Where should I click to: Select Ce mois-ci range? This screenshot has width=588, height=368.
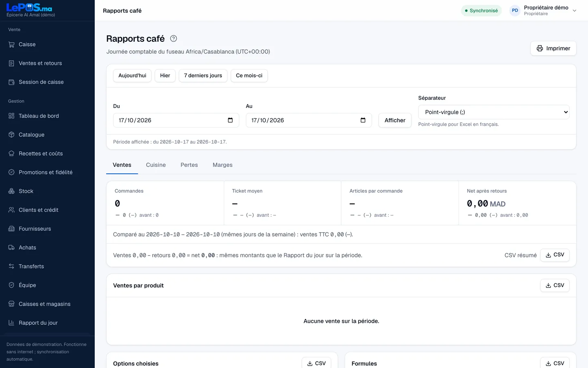tap(249, 76)
